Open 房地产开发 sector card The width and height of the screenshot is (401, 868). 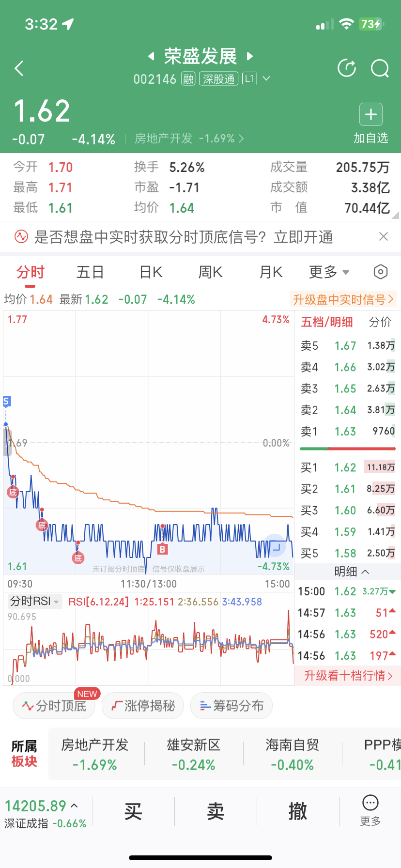point(95,755)
